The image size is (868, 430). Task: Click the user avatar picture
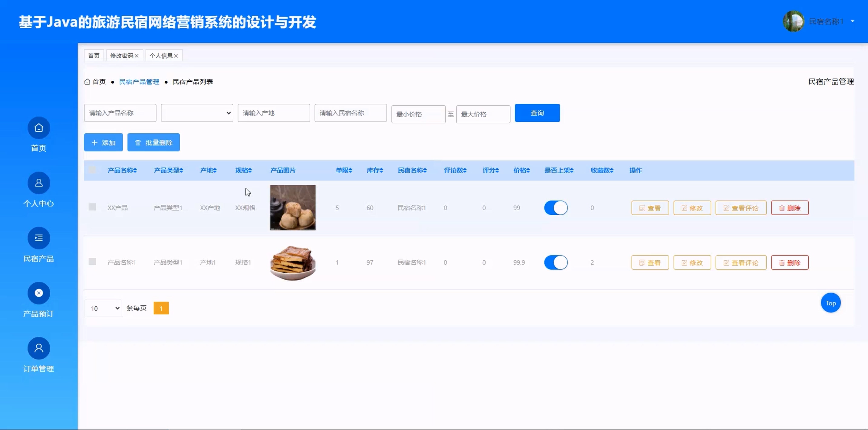tap(793, 21)
